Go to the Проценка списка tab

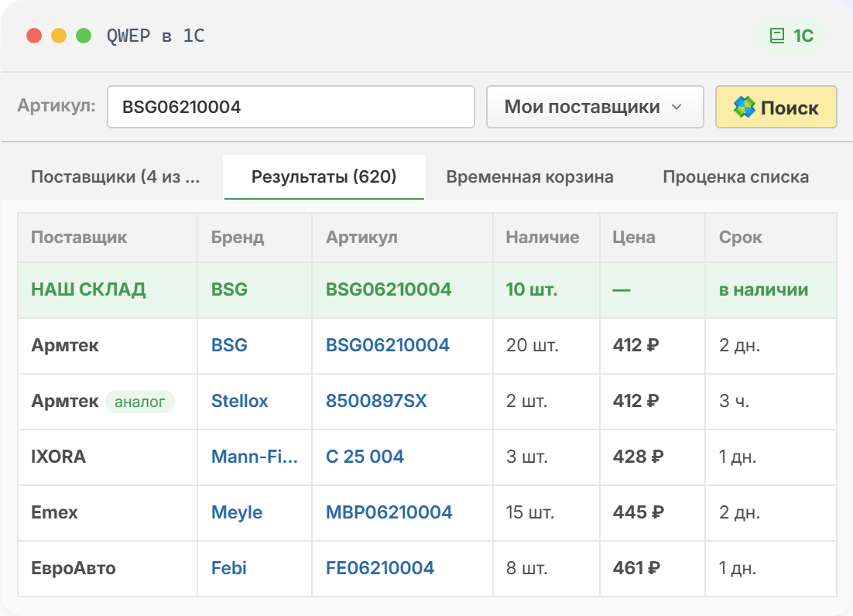tap(735, 176)
